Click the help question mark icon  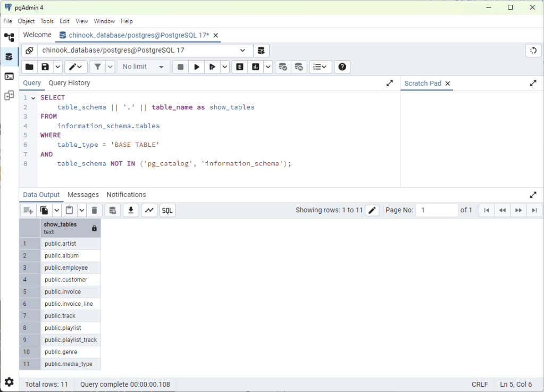[342, 67]
